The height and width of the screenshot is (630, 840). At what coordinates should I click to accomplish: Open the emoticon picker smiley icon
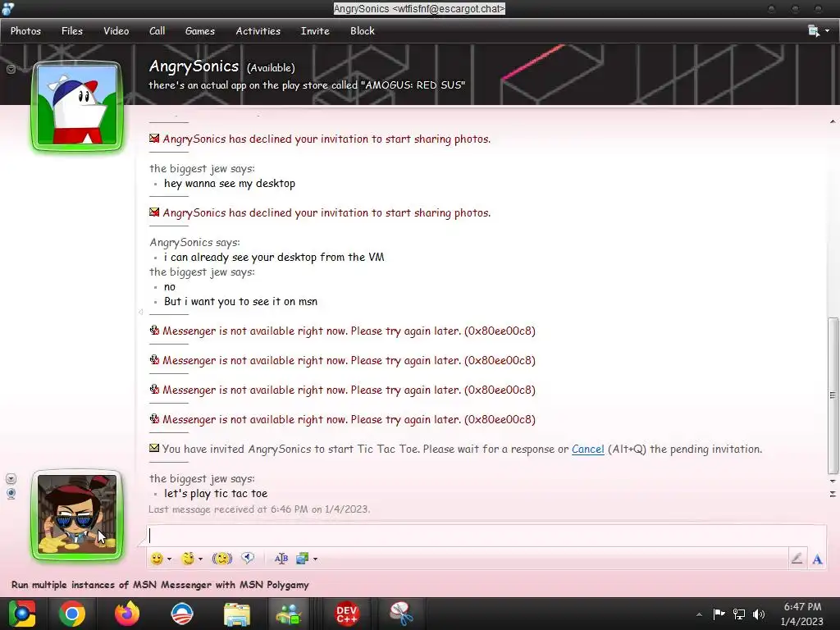[x=157, y=559]
